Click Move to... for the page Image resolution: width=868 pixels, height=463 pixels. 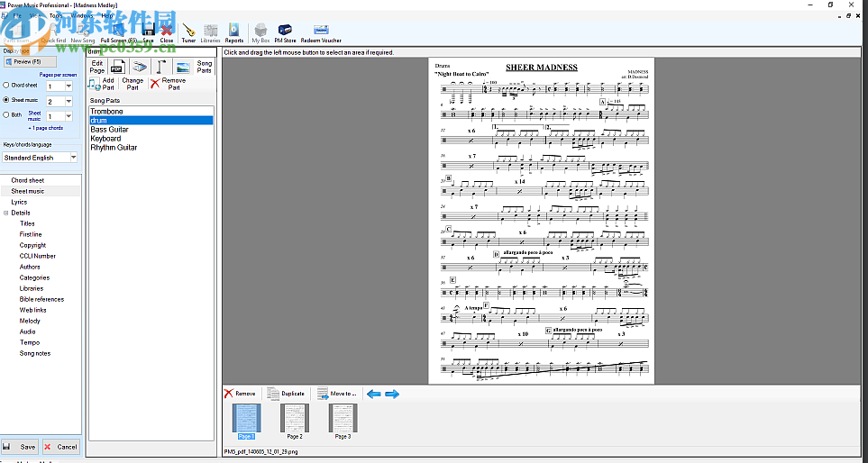pyautogui.click(x=337, y=394)
